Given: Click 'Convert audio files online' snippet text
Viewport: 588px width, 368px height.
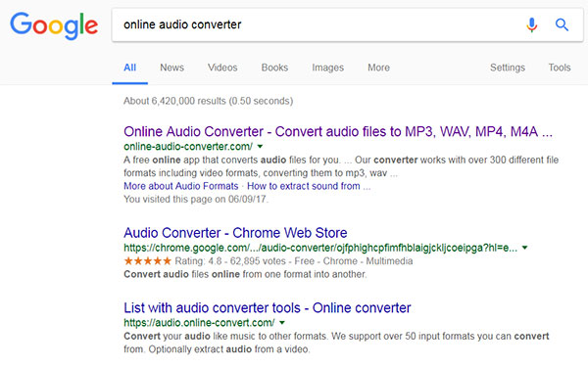Looking at the screenshot, I should (245, 274).
